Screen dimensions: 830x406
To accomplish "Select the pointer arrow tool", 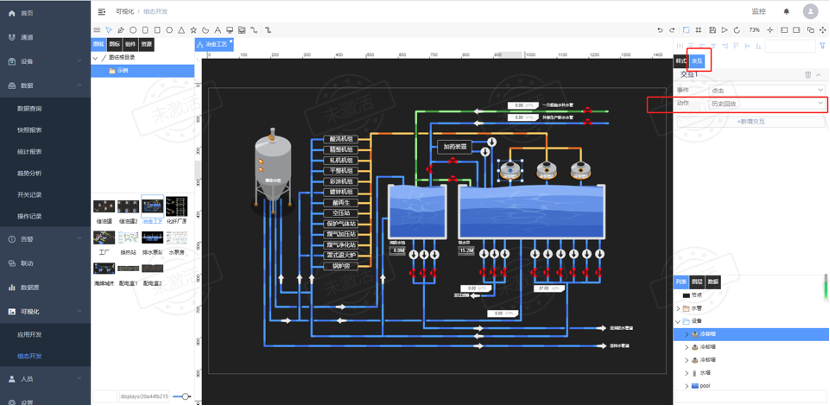I will [108, 30].
